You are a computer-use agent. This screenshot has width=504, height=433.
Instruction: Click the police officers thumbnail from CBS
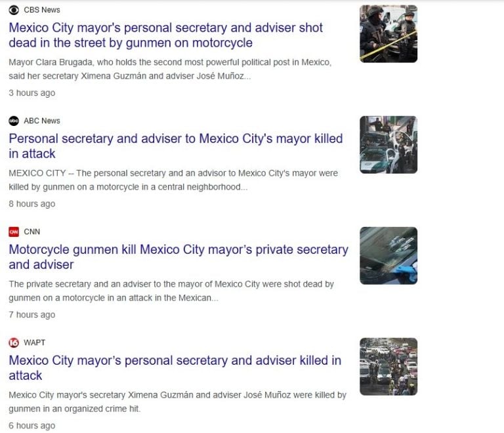pos(388,33)
